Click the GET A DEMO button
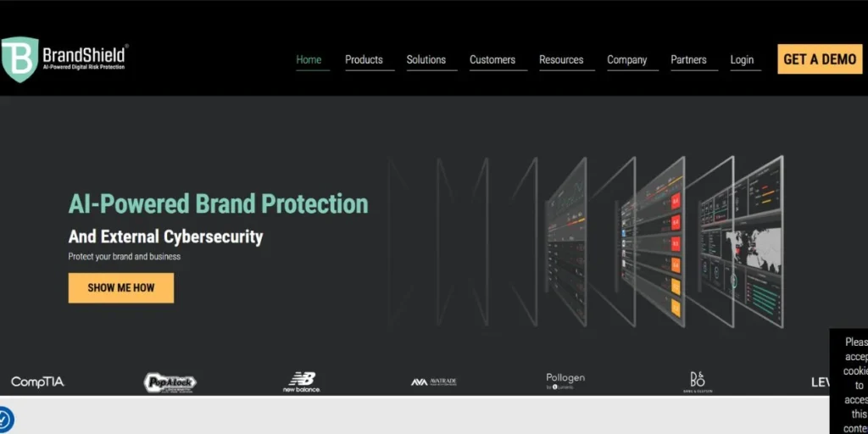 click(820, 59)
